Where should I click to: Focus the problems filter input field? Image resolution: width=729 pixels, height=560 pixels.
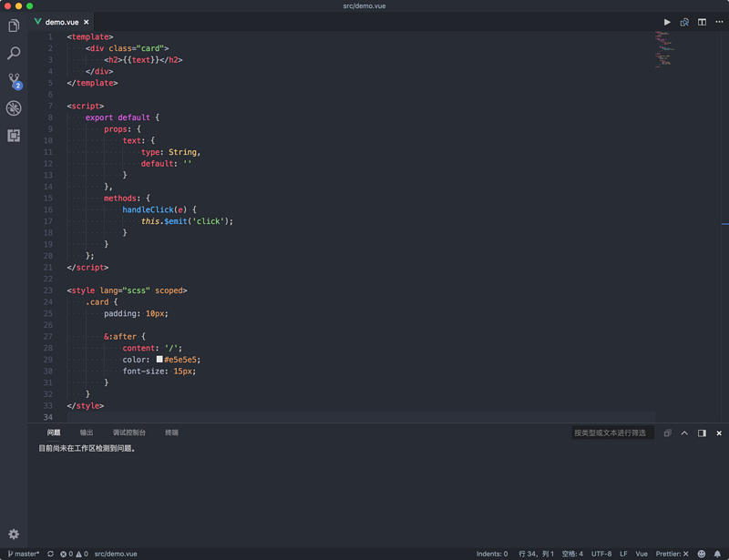click(612, 433)
